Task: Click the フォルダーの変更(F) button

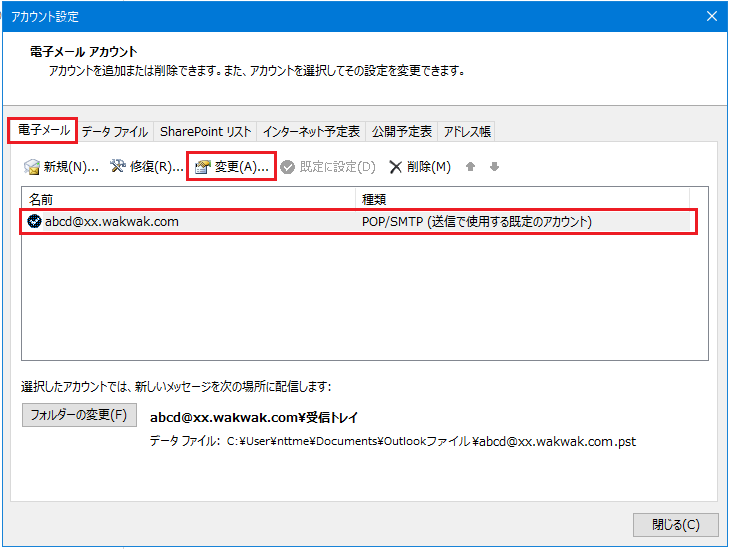Action: 79,415
